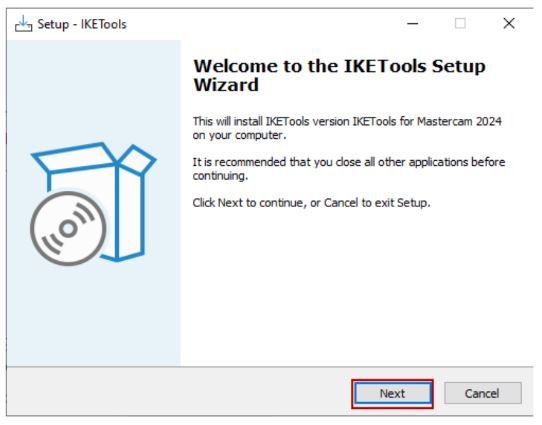Click the open flap of the box graphic
542x425 pixels.
[x=137, y=159]
